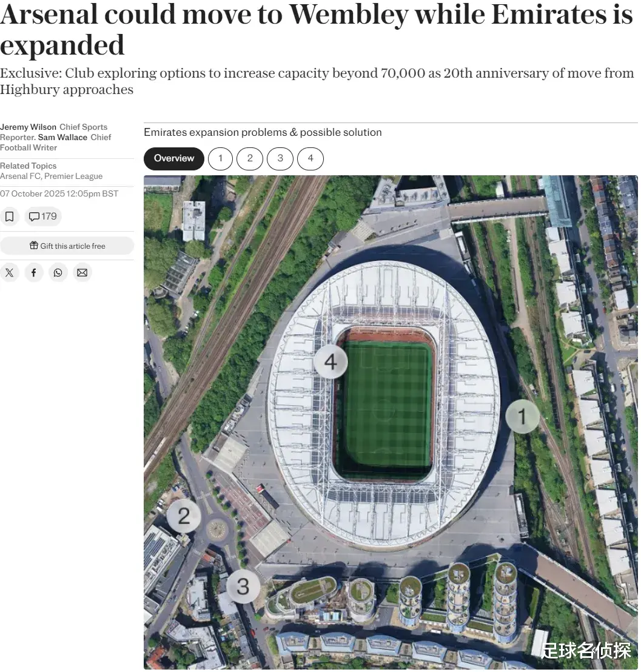Image resolution: width=641 pixels, height=672 pixels.
Task: Open the Arsenal FC topic link
Action: pyautogui.click(x=20, y=176)
